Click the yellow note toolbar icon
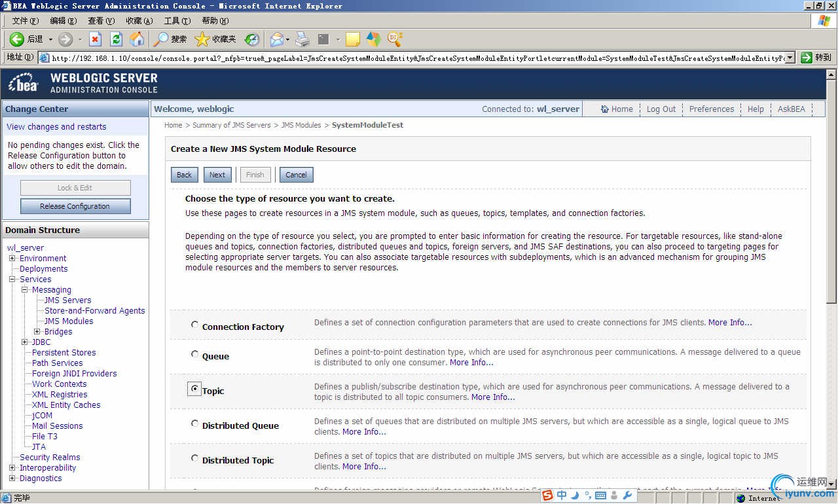Image resolution: width=838 pixels, height=504 pixels. [353, 39]
